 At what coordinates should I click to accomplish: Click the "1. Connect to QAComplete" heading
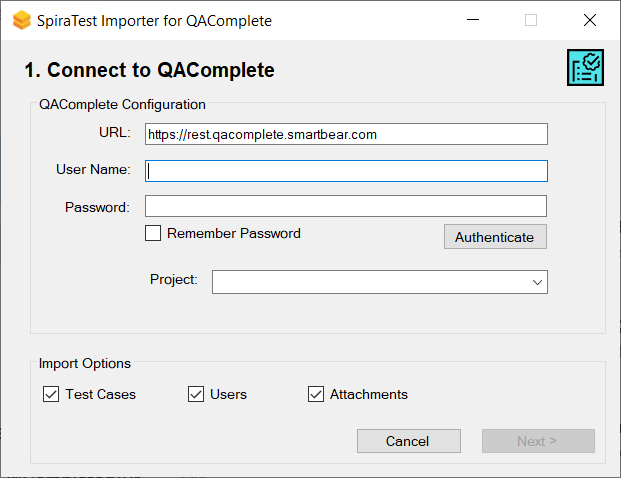149,70
